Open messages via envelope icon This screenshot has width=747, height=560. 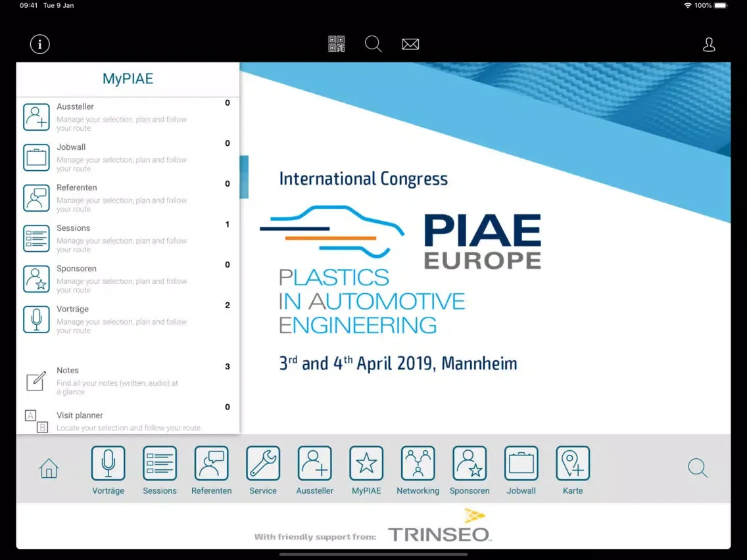click(x=410, y=44)
